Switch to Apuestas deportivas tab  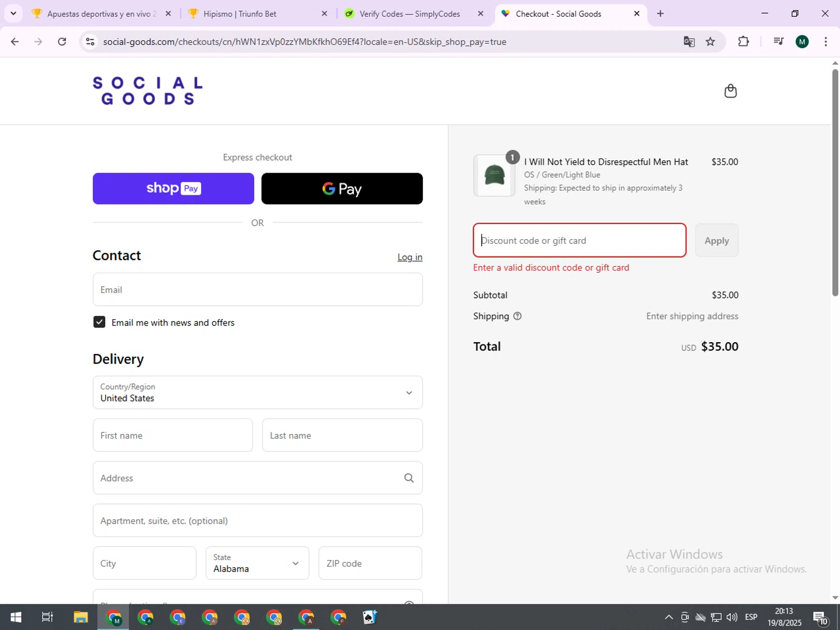pos(101,13)
